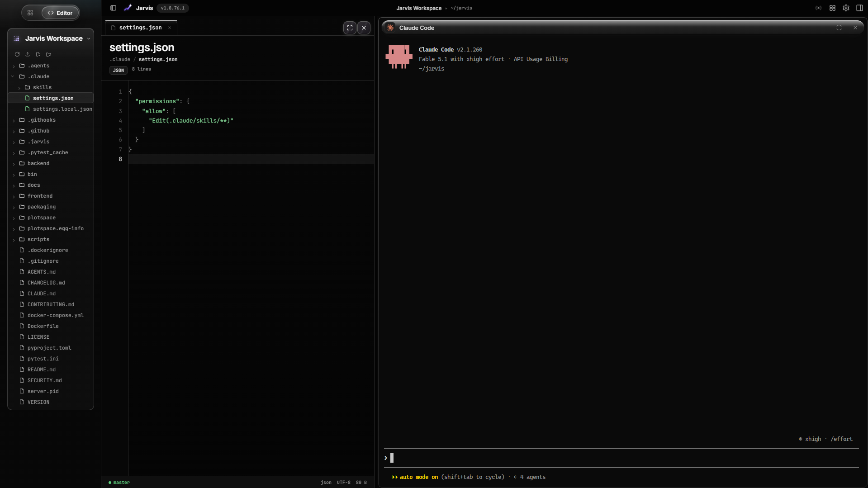The width and height of the screenshot is (868, 488).
Task: Open the layout grid icon in top bar
Action: [x=832, y=8]
